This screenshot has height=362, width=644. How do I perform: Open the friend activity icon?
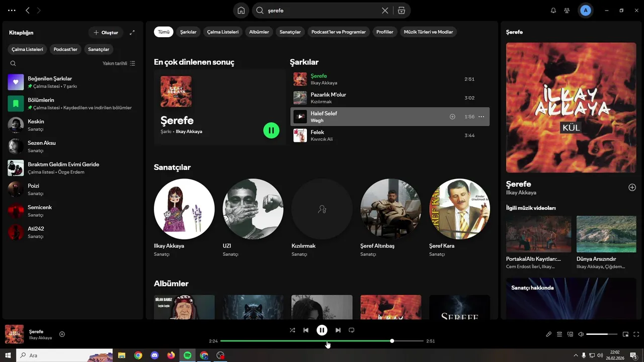click(567, 10)
